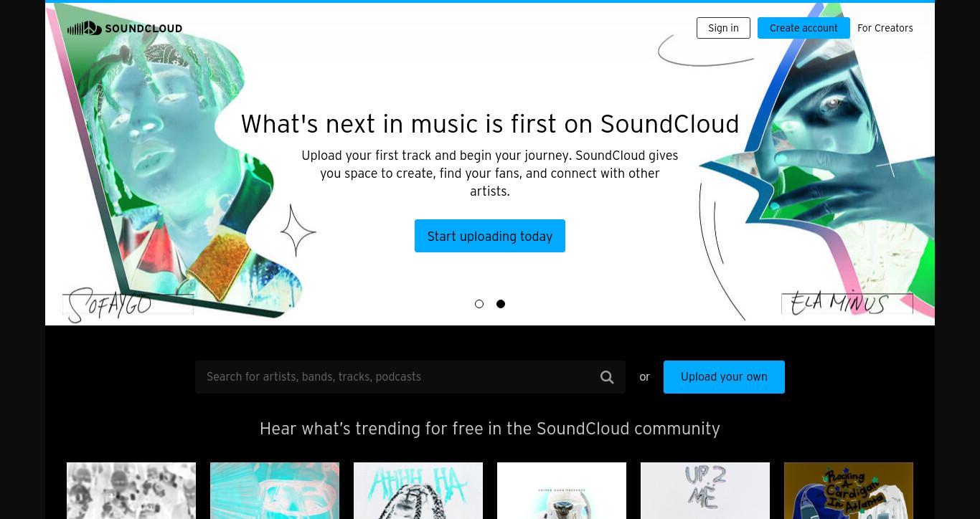Open the UP 2 ME album thumbnail
Screen dimensions: 980x519
tap(705, 490)
